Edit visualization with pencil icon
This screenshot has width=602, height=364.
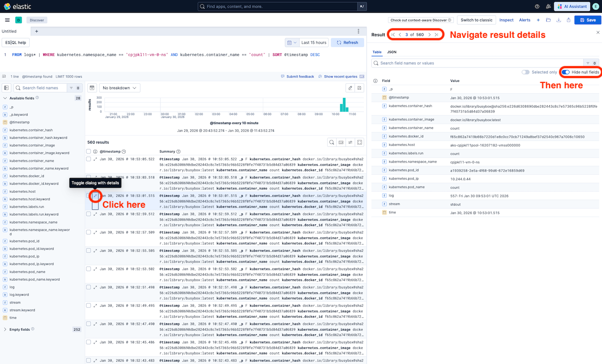(x=350, y=88)
